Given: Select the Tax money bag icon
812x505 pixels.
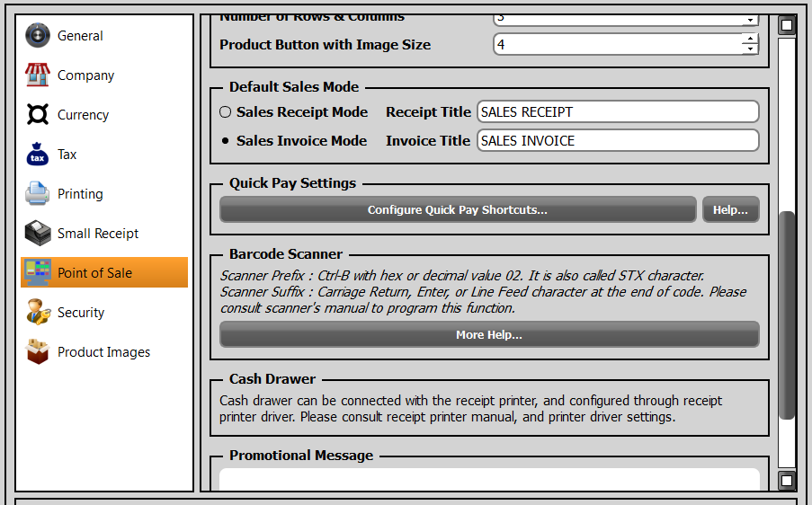Looking at the screenshot, I should click(37, 155).
